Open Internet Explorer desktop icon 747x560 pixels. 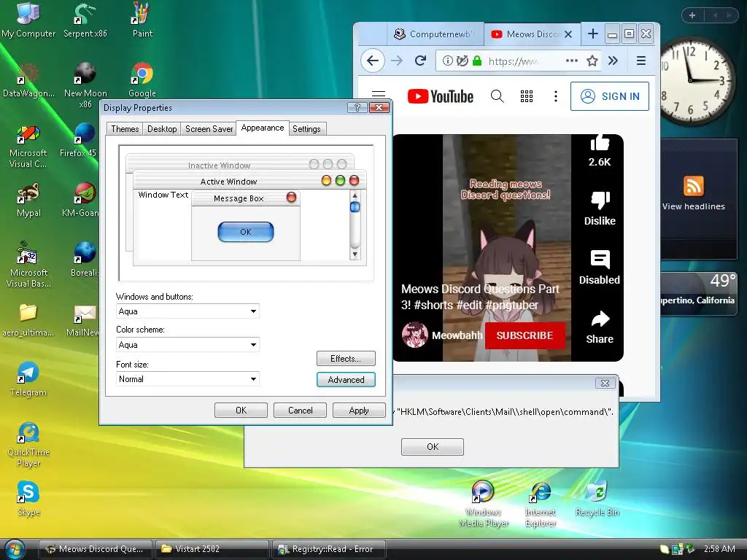[x=541, y=504]
